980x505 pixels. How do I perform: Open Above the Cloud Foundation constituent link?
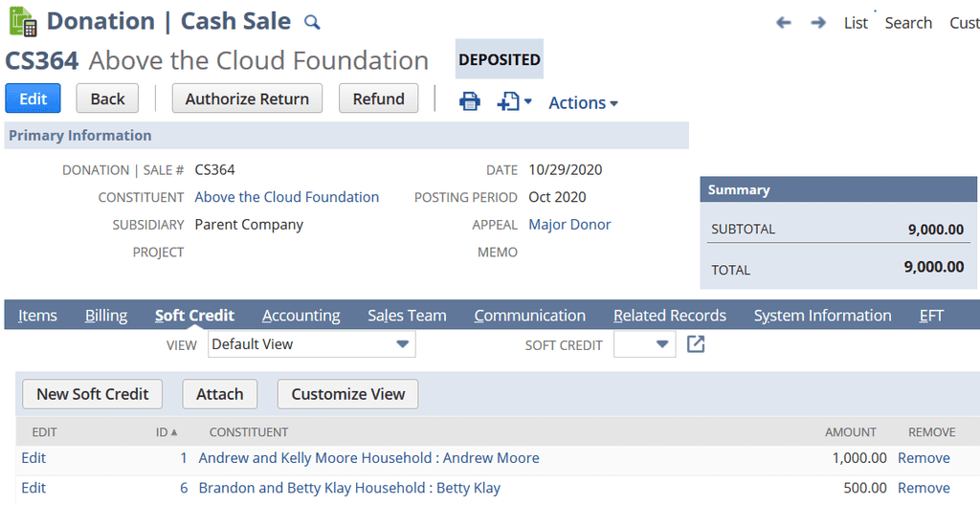click(287, 197)
